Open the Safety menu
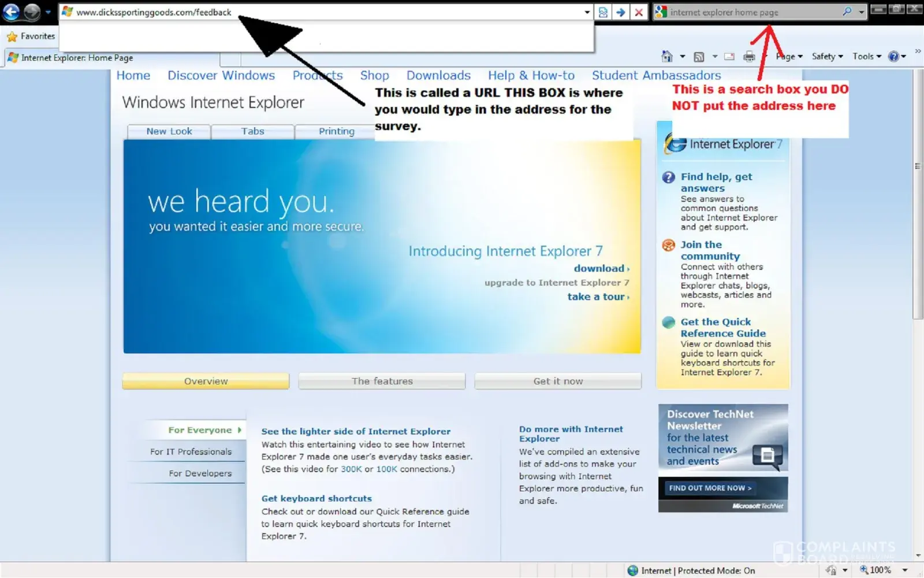 coord(827,56)
